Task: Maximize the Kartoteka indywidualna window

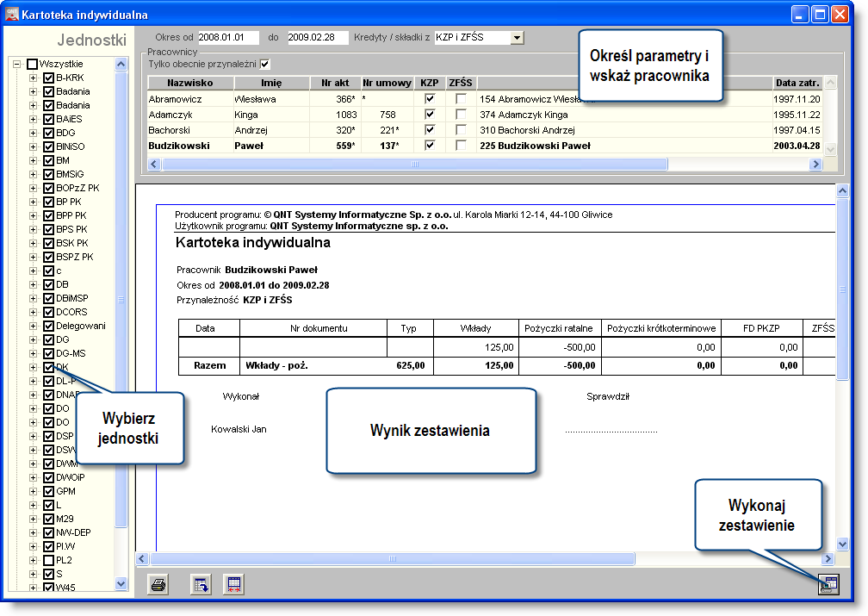Action: point(820,15)
